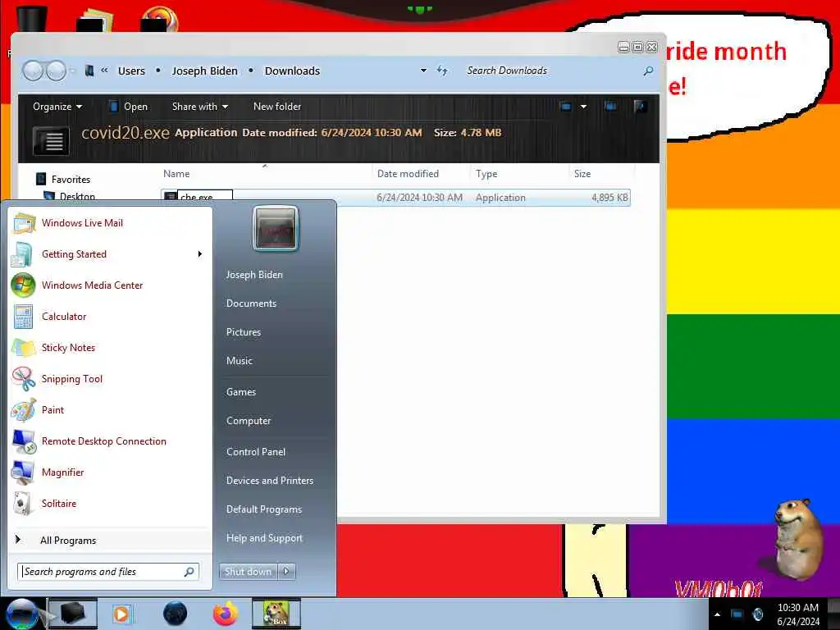Open the address bar history dropdown
This screenshot has height=630, width=840.
coord(423,71)
